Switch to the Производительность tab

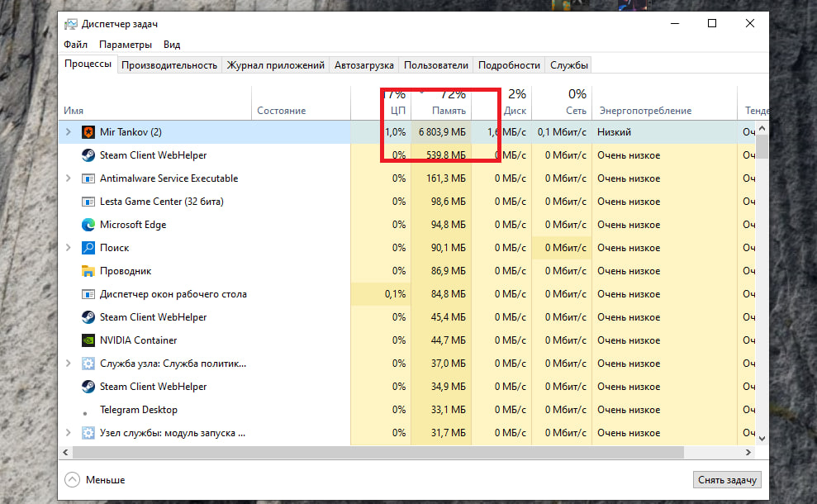[169, 65]
